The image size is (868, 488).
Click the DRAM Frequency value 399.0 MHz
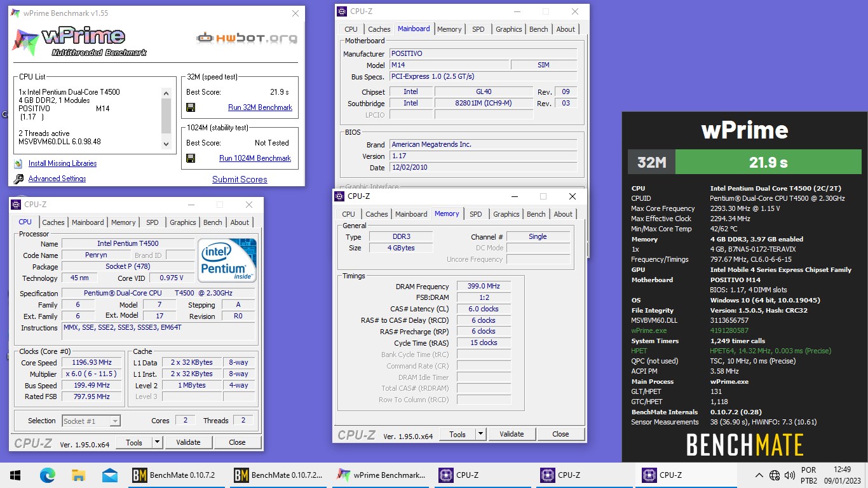(x=484, y=287)
